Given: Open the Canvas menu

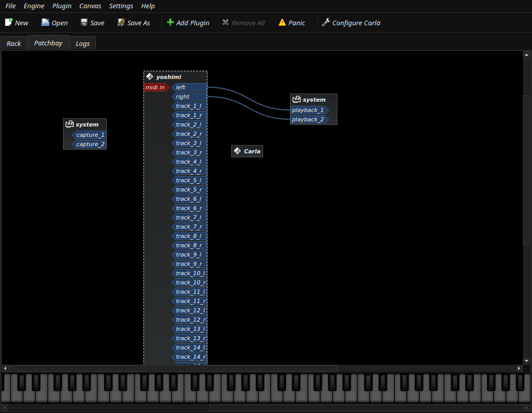Looking at the screenshot, I should [x=90, y=6].
